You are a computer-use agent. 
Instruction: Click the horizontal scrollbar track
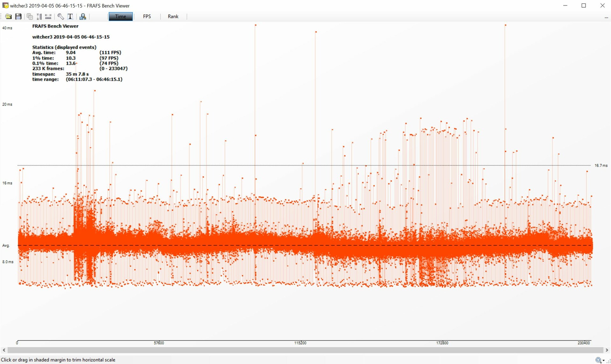point(305,350)
